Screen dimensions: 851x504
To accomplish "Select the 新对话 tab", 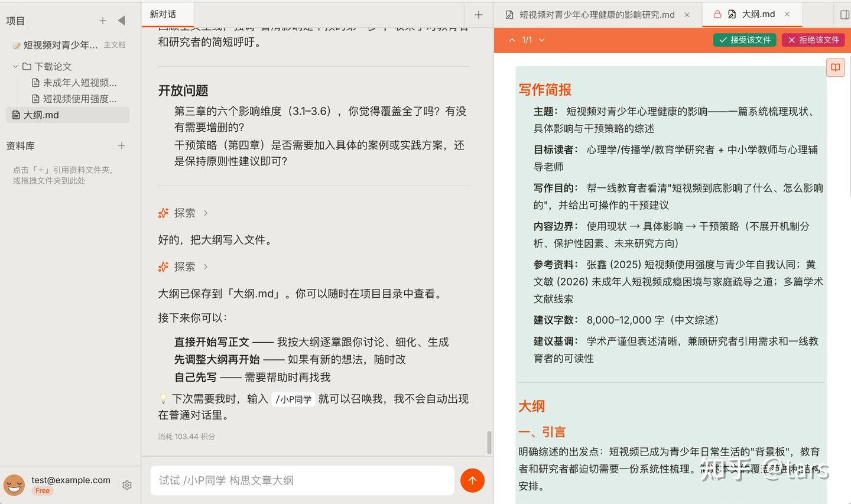I will click(x=163, y=14).
